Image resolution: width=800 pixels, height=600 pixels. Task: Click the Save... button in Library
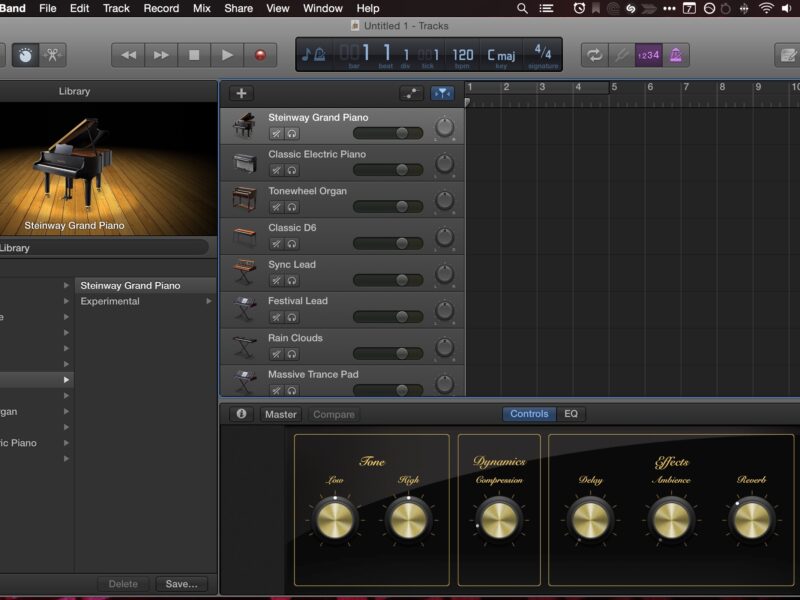coord(181,584)
